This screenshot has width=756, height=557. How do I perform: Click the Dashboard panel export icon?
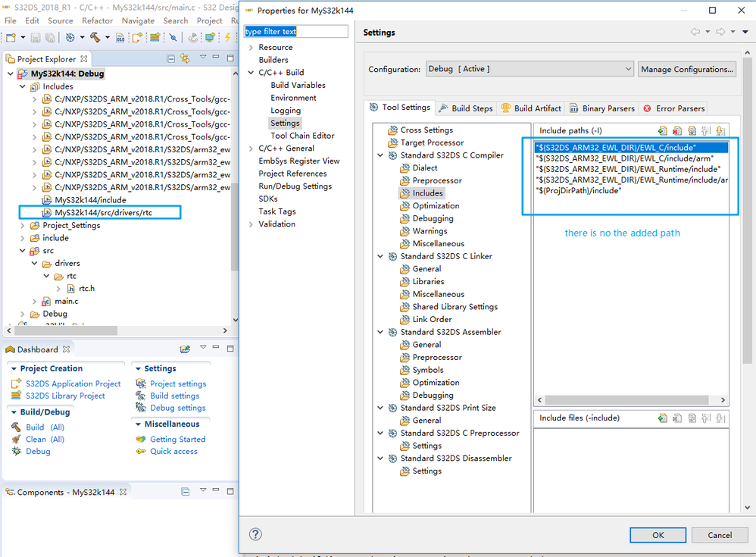185,349
